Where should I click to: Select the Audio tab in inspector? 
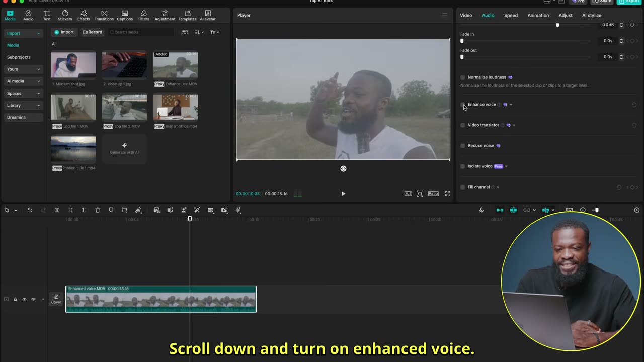488,16
